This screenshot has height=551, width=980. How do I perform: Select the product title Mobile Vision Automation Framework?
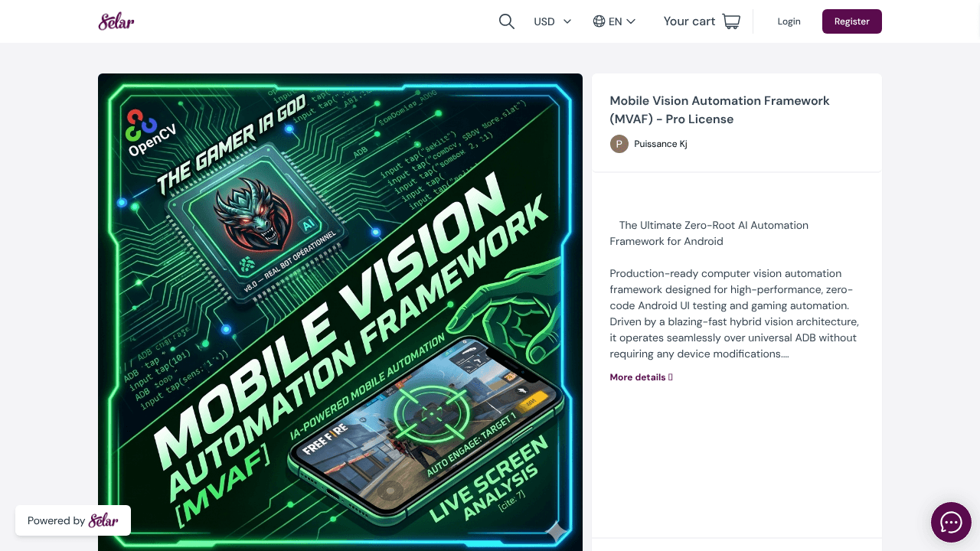(x=720, y=109)
